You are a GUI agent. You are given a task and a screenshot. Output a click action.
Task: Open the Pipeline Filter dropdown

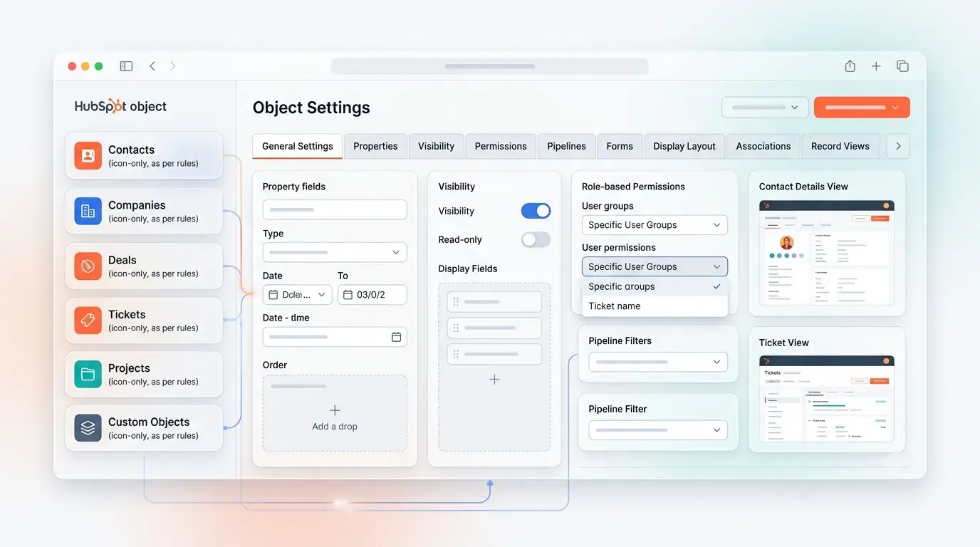[658, 430]
